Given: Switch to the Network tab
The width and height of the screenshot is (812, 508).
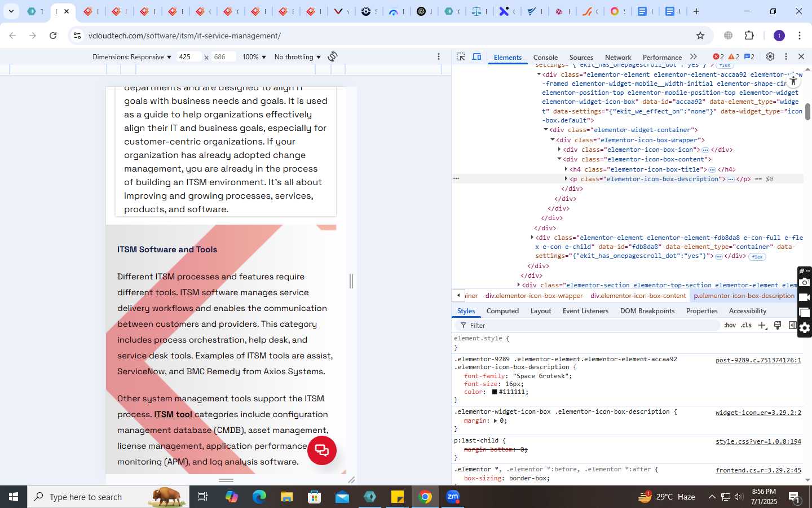Looking at the screenshot, I should [618, 57].
